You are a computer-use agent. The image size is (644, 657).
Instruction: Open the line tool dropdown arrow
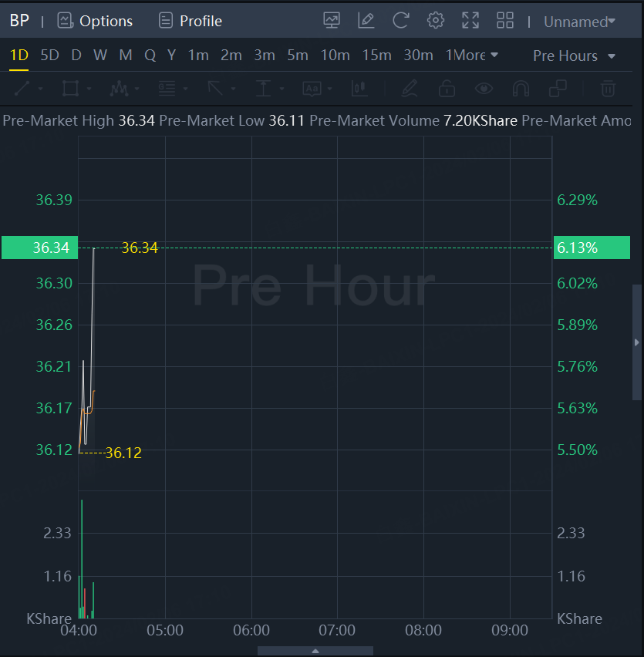pyautogui.click(x=41, y=89)
